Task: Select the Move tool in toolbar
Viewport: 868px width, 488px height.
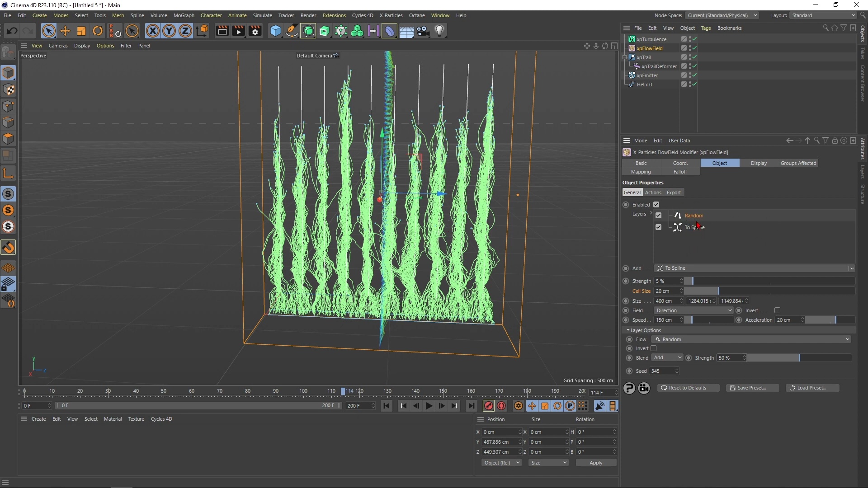Action: click(x=65, y=31)
